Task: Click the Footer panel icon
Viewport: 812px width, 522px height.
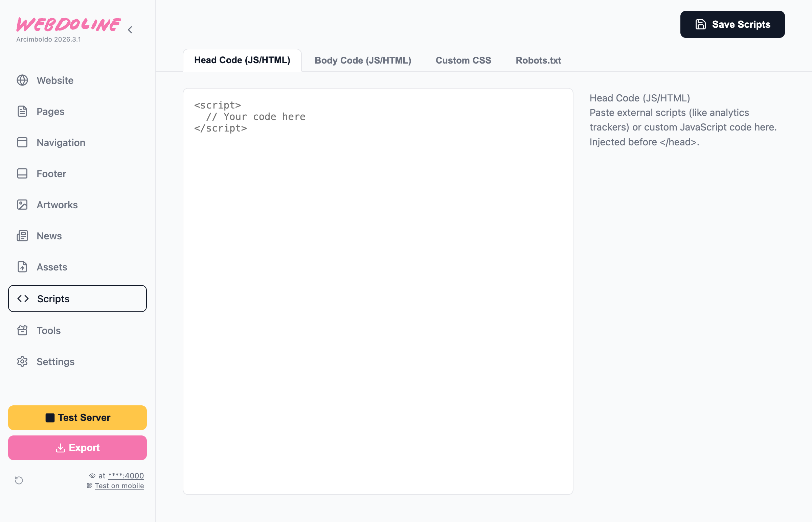Action: point(22,173)
